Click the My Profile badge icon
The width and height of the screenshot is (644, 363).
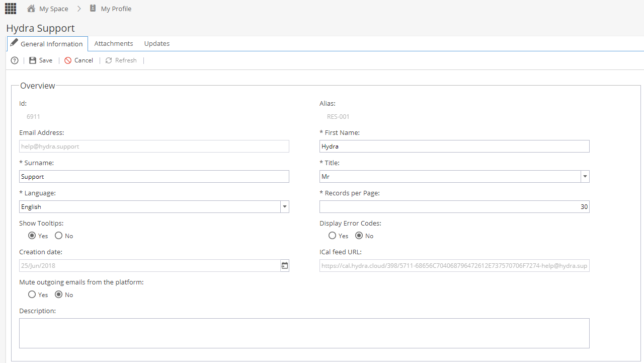(x=93, y=9)
